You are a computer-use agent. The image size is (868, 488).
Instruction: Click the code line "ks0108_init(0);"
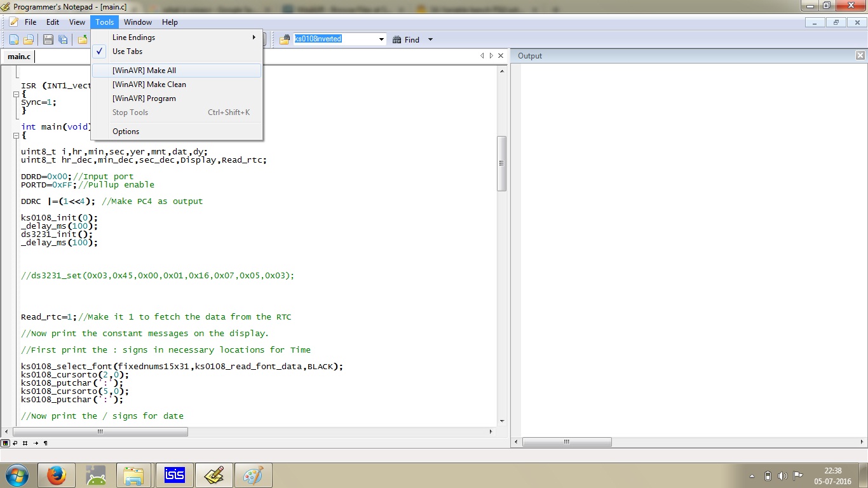(60, 218)
